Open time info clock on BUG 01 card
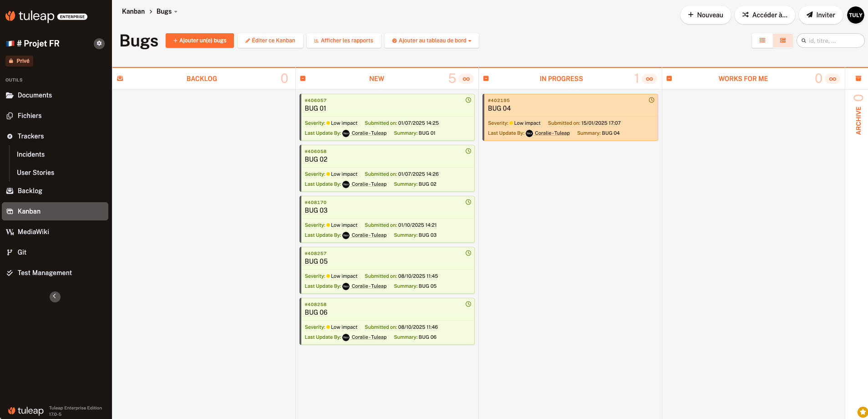 [468, 100]
